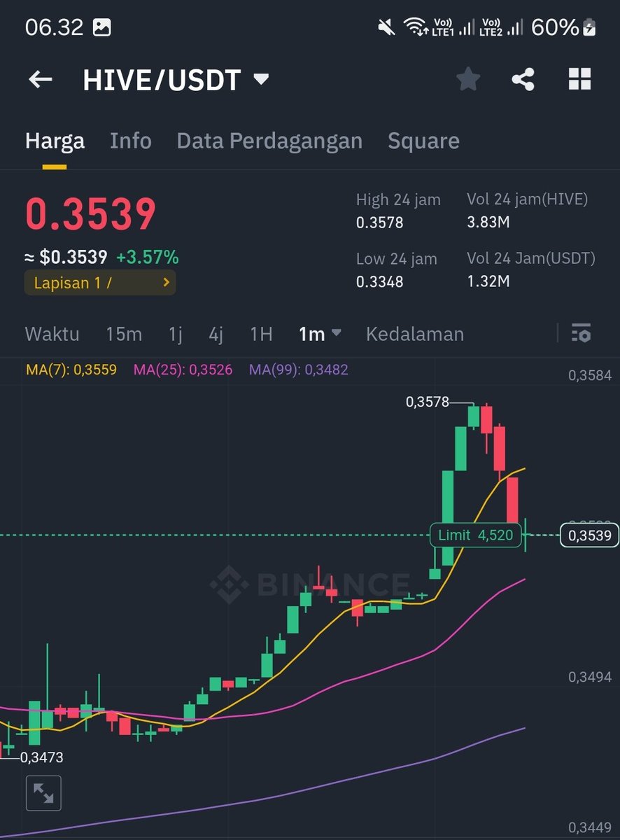
Task: Tap the mute icon in status bar
Action: (x=386, y=28)
